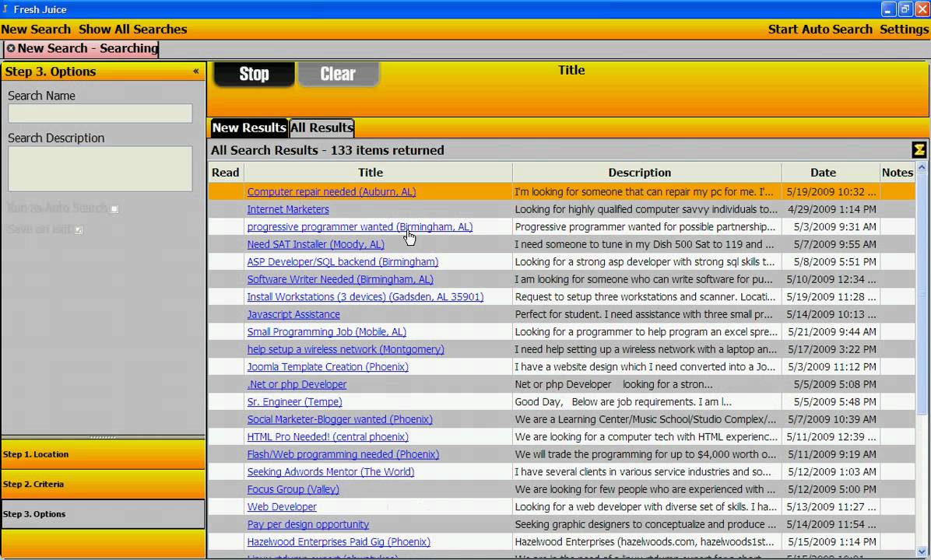Click Start Auto Search in the top bar
The width and height of the screenshot is (931, 560).
coord(820,29)
